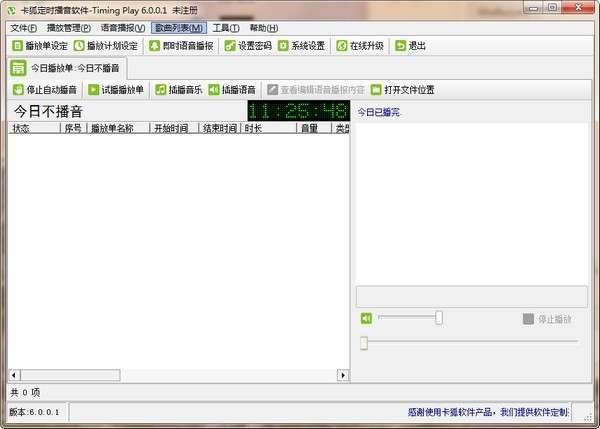Viewport: 600px width, 429px height.
Task: Start 即时语音播报 voice broadcast
Action: click(x=181, y=46)
